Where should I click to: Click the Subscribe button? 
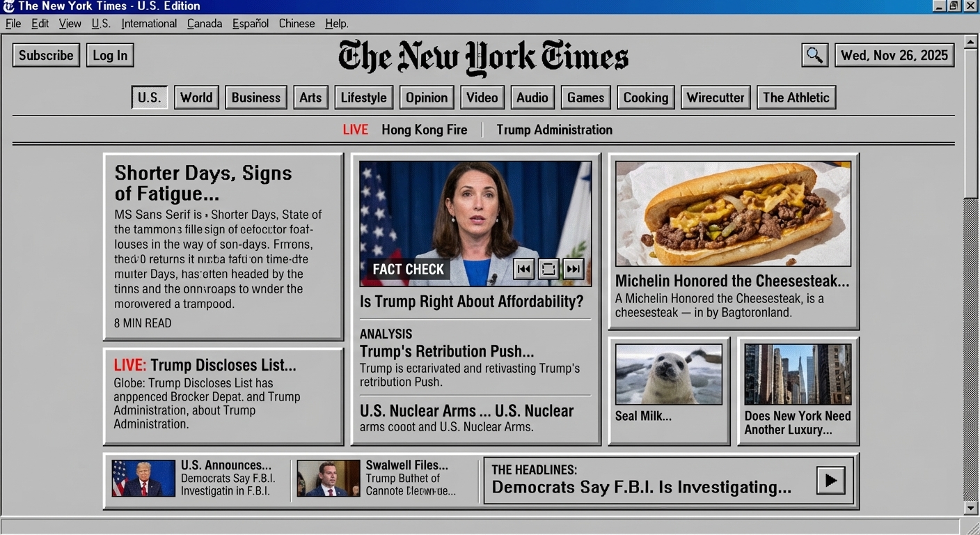point(45,55)
